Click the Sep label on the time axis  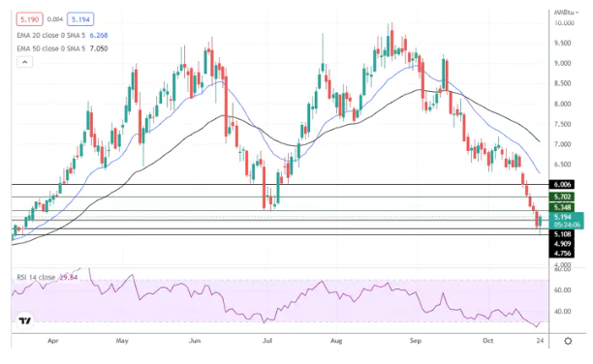click(416, 341)
